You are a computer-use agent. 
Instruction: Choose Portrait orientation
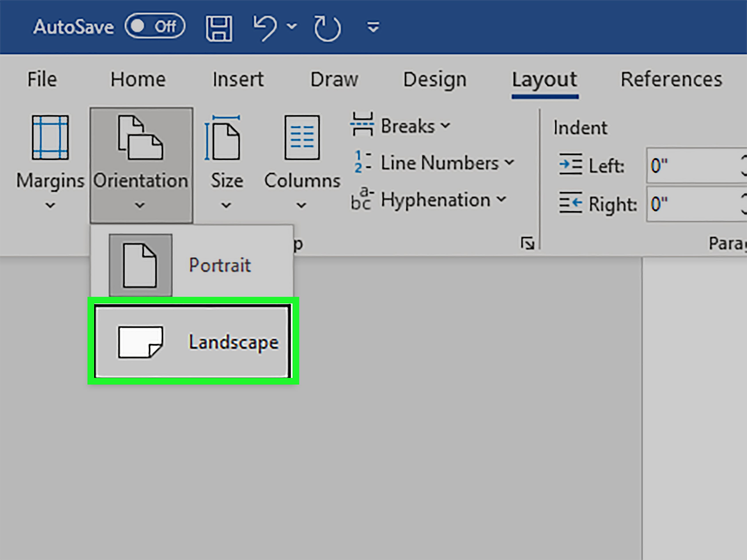pyautogui.click(x=192, y=265)
